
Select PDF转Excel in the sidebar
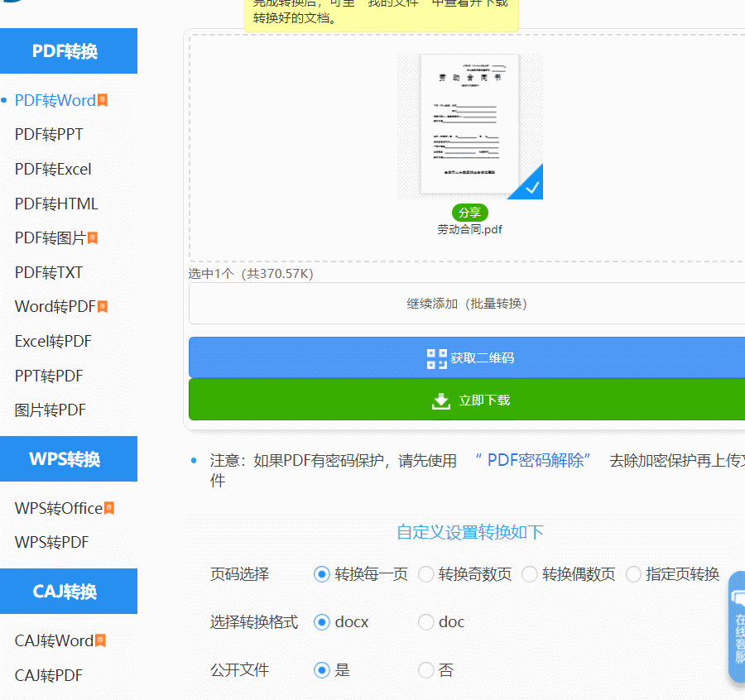52,169
